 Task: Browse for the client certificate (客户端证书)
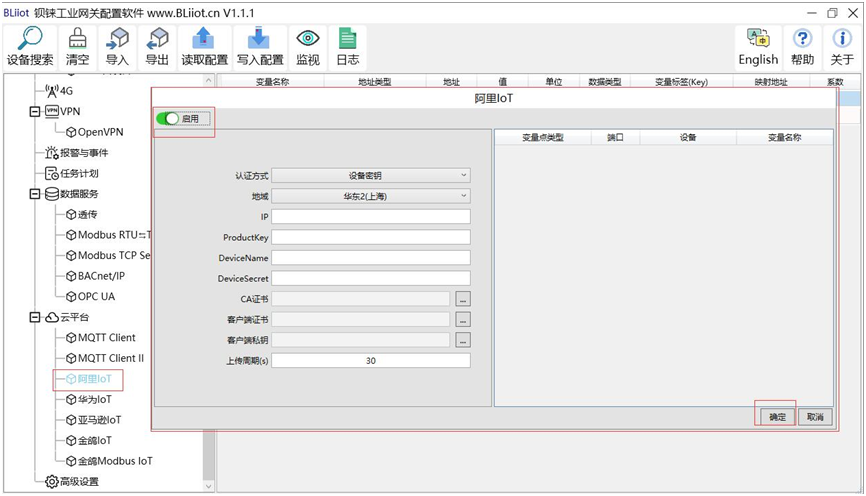tap(463, 319)
